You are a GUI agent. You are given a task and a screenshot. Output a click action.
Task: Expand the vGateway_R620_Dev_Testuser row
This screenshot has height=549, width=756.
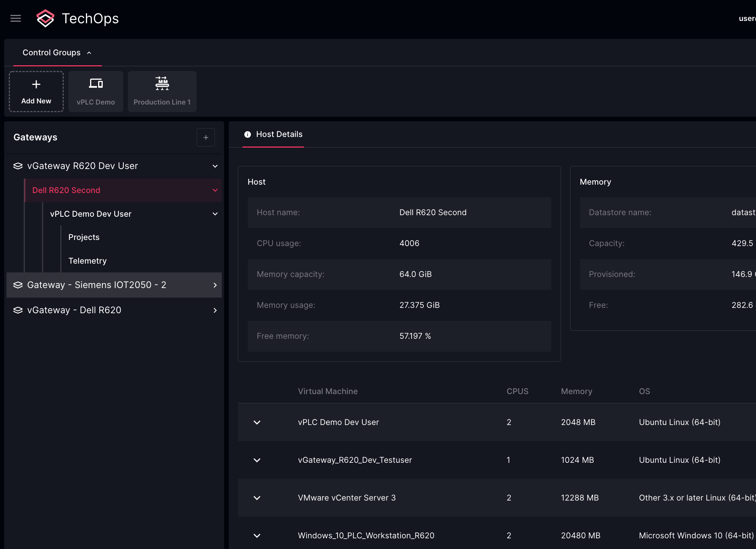257,460
